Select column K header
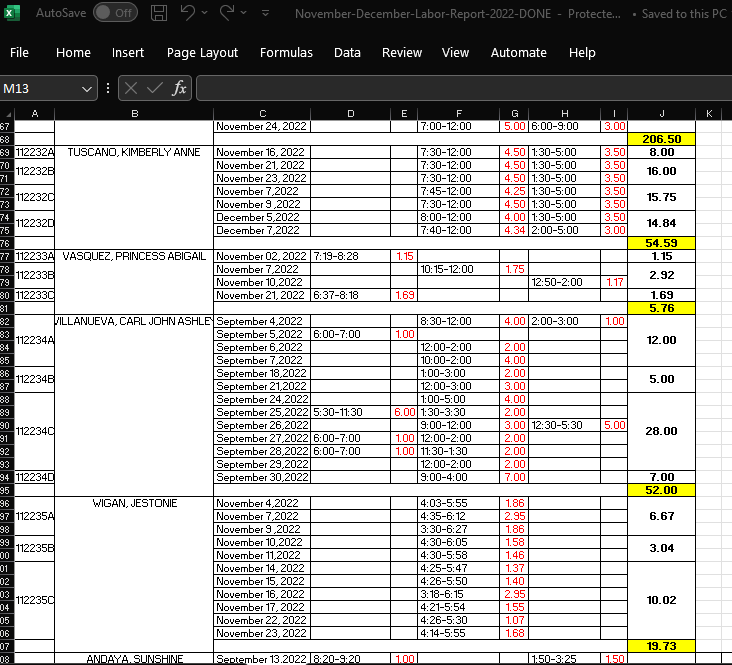This screenshot has width=732, height=665. 709,113
